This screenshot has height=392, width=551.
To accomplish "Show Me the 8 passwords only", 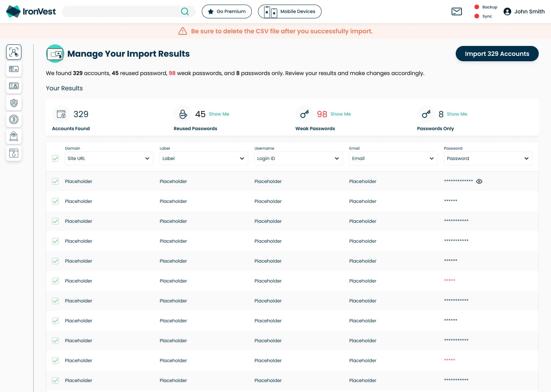I will point(457,114).
